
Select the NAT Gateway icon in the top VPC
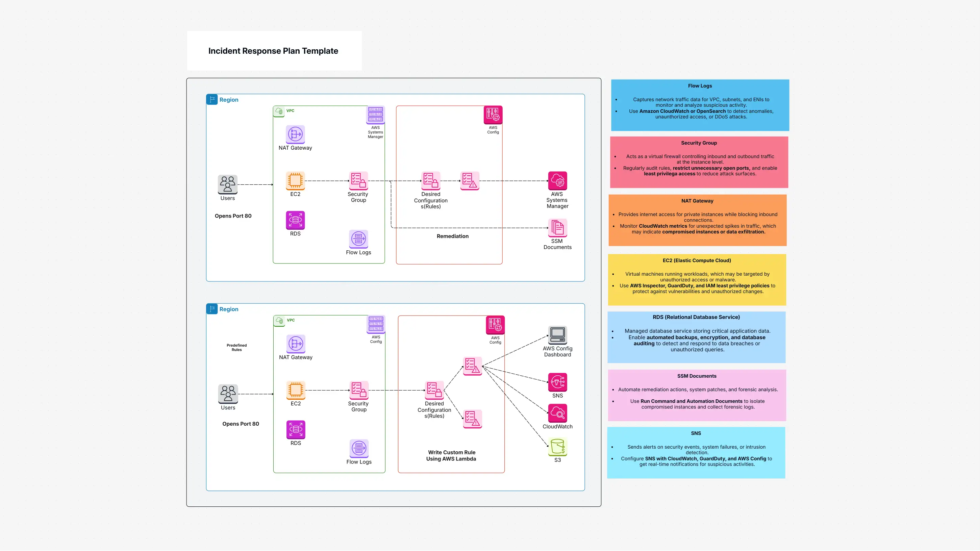pyautogui.click(x=295, y=134)
